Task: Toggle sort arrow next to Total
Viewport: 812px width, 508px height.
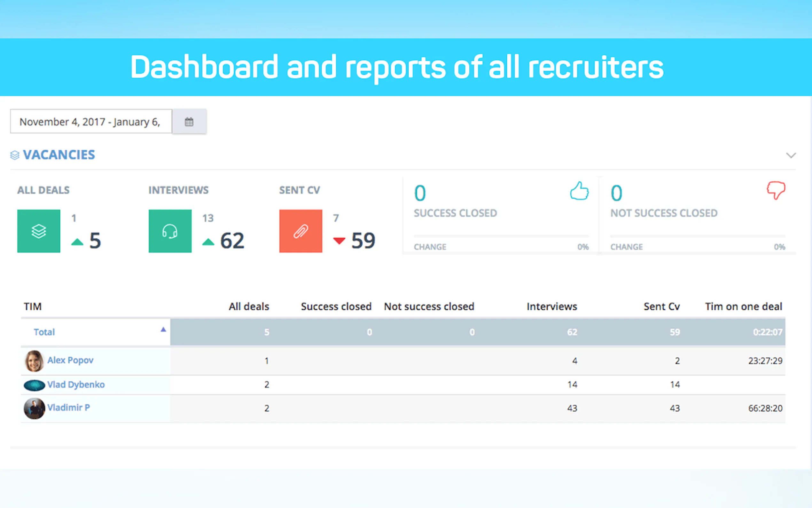Action: pos(163,329)
